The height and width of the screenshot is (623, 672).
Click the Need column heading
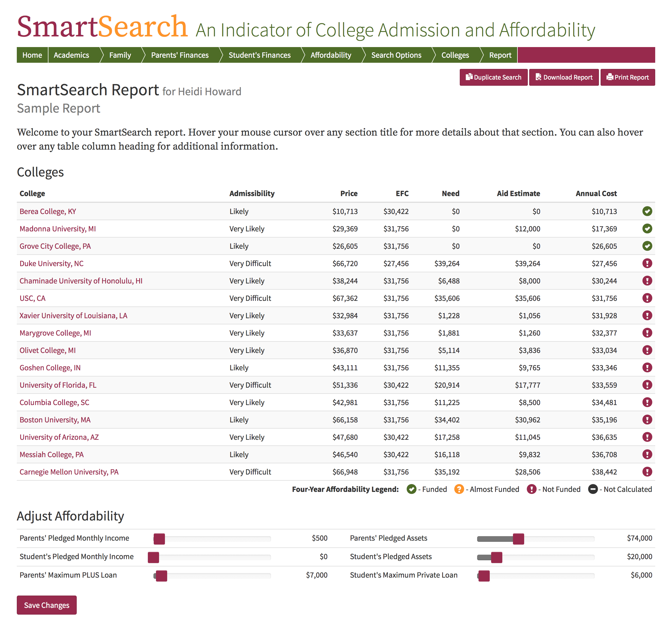451,194
